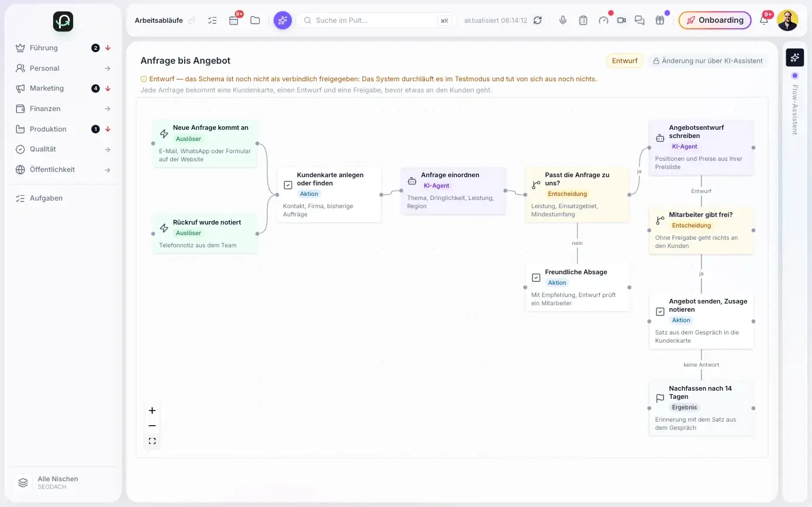Select the 'Passt die Anfrage zu uns?' node
This screenshot has width=812, height=507.
click(x=577, y=194)
